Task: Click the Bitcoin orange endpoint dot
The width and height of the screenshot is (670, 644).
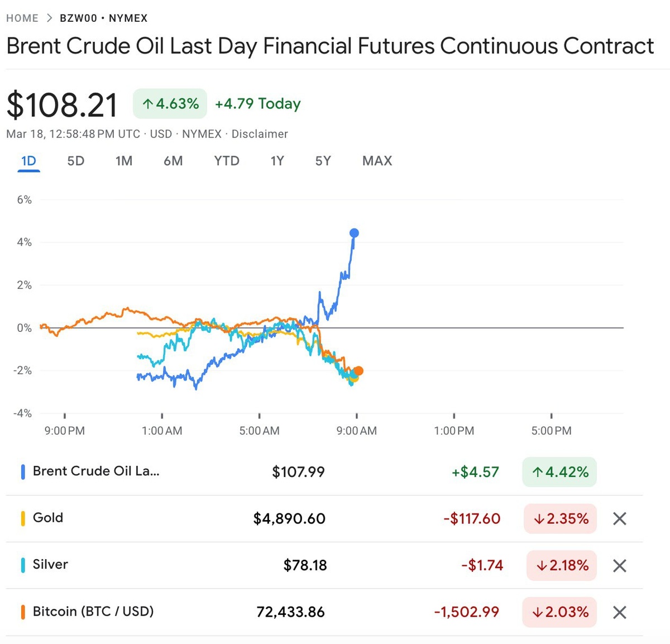Action: (358, 371)
